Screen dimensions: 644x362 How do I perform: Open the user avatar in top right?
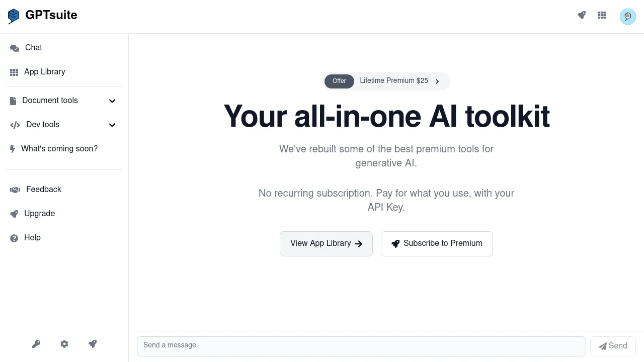point(627,16)
